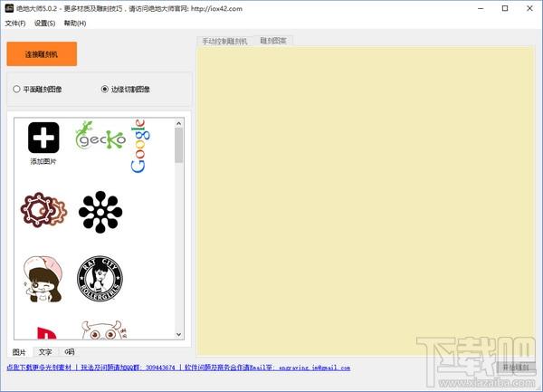The height and width of the screenshot is (392, 543).
Task: Open the 帮助(H) menu
Action: (75, 24)
